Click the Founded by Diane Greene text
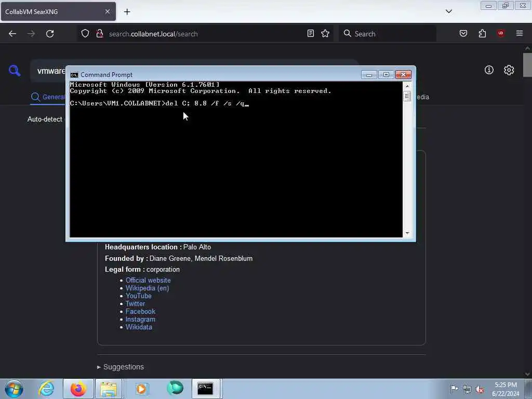The height and width of the screenshot is (399, 532). pos(179,259)
